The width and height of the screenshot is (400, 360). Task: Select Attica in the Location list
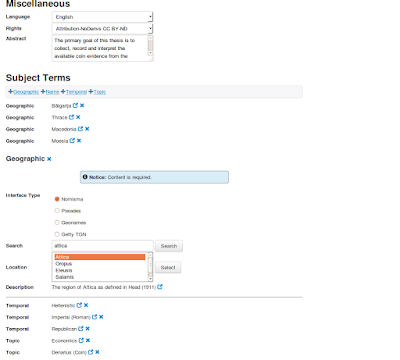click(100, 257)
